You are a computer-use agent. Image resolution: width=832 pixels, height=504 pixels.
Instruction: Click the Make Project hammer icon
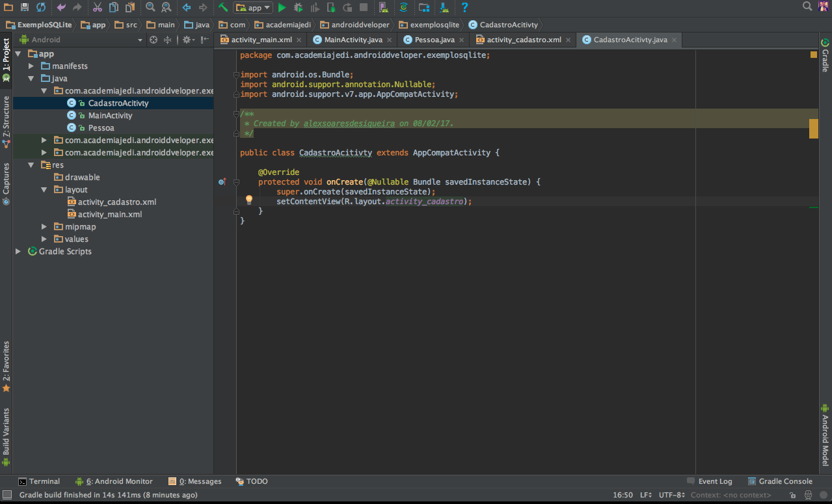click(223, 8)
